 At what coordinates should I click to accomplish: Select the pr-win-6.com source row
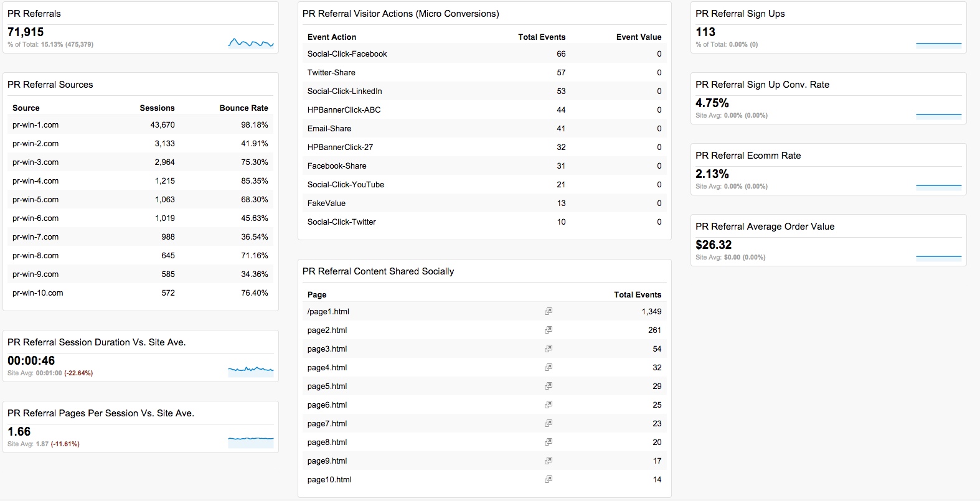click(141, 218)
